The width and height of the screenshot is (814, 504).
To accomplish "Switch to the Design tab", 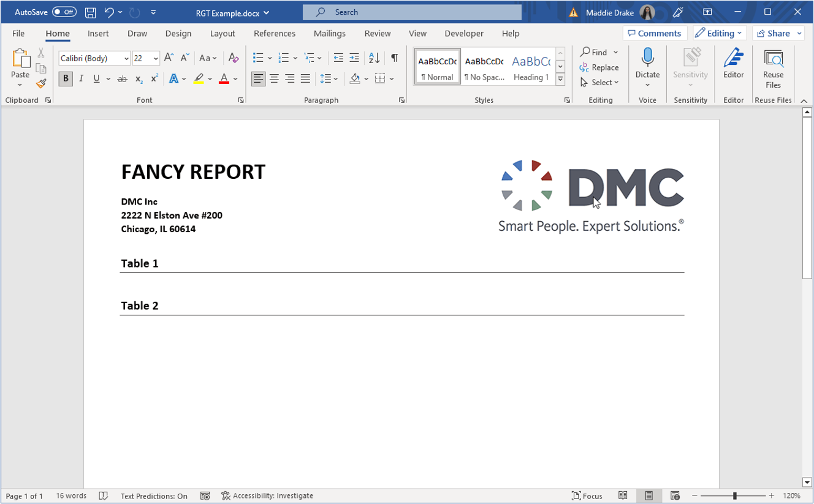I will tap(178, 34).
